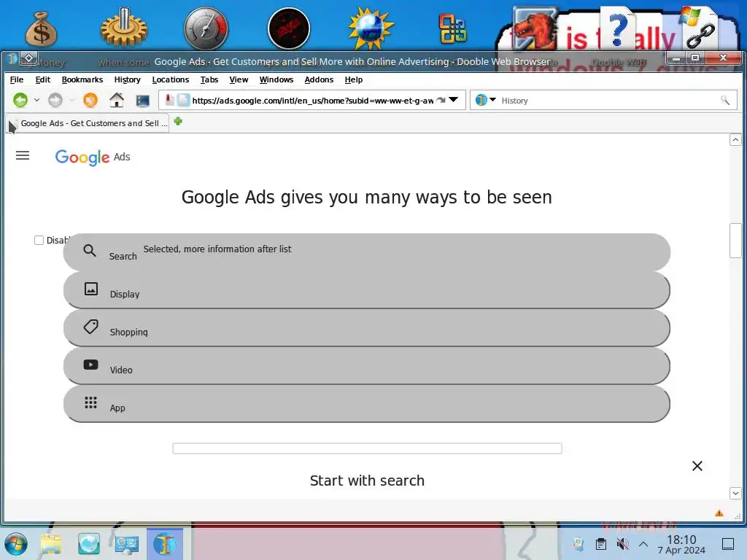This screenshot has height=560, width=747.
Task: Select the Video campaign type row
Action: pyautogui.click(x=367, y=366)
